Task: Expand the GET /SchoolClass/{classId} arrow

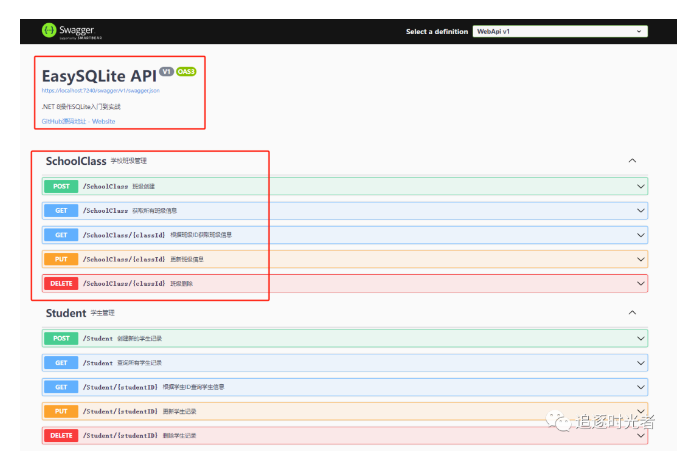Action: (641, 235)
